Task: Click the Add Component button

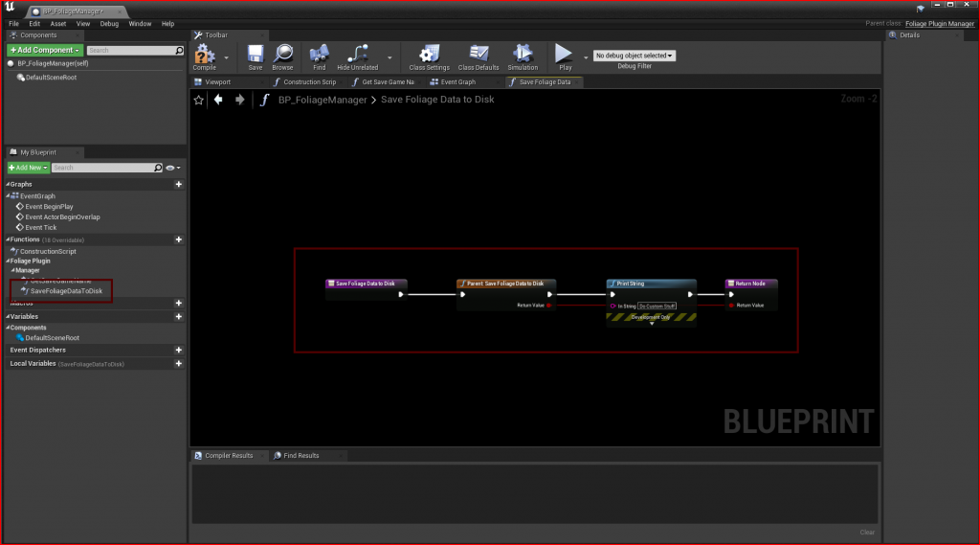Action: click(x=44, y=50)
